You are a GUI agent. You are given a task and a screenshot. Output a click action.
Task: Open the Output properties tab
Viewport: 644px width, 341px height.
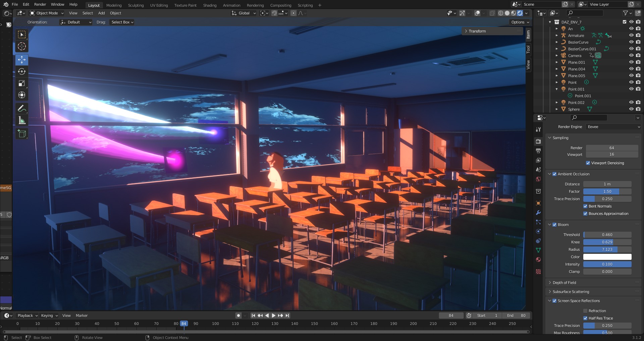point(538,151)
